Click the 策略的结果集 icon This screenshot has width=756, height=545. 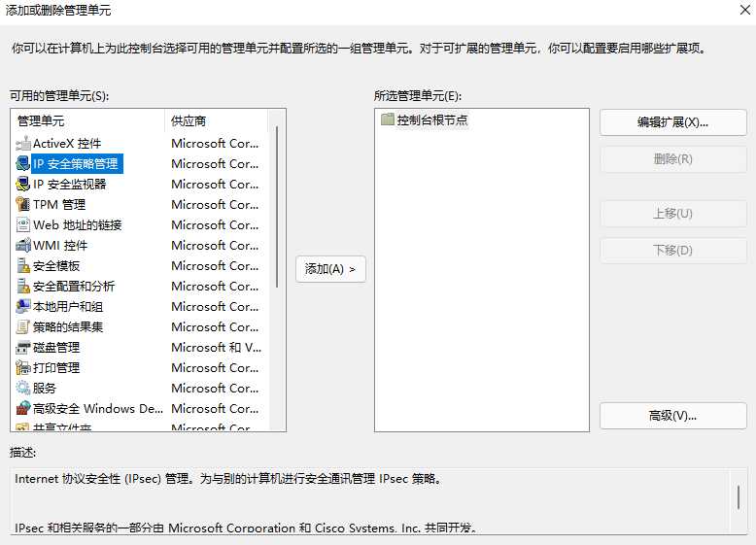coord(22,326)
